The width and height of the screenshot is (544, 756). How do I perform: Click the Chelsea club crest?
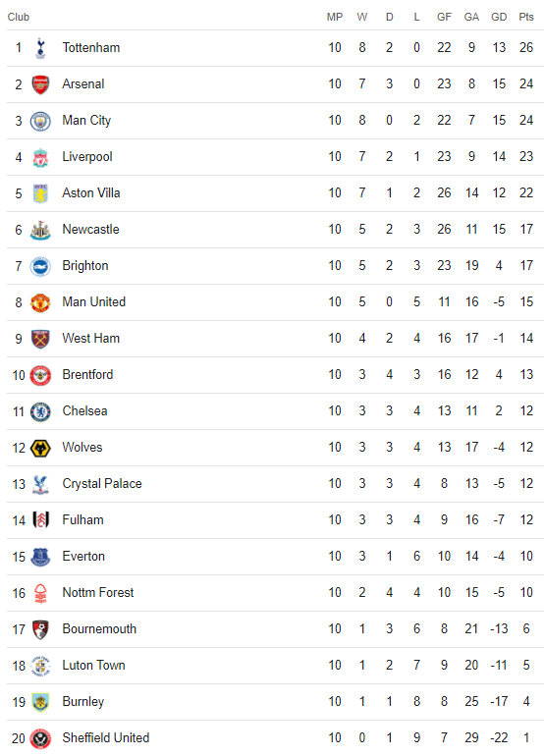coord(40,411)
